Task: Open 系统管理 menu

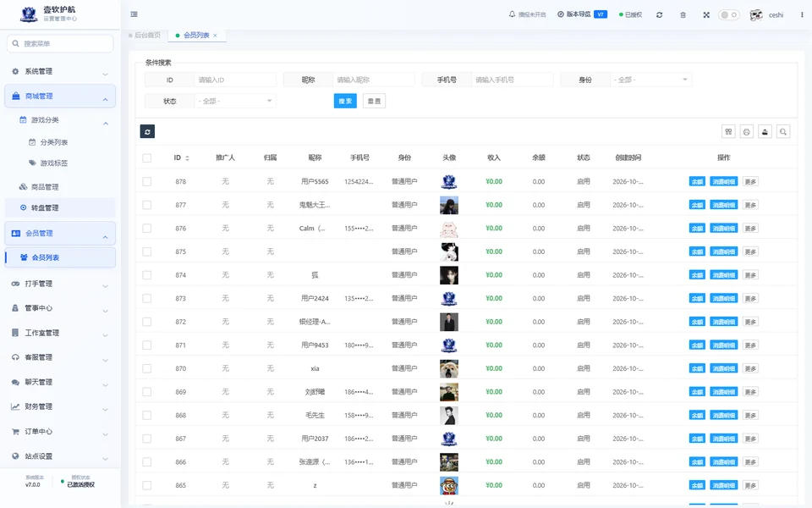Action: coord(60,71)
